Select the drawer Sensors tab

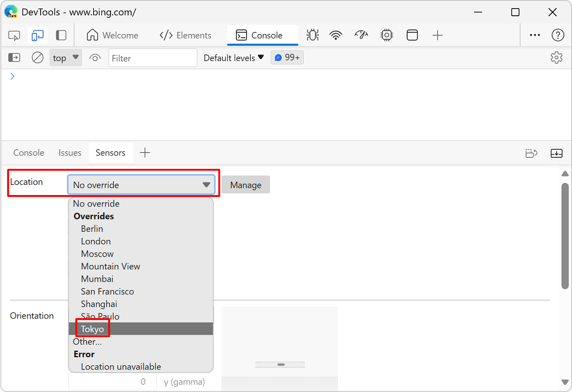click(x=111, y=153)
